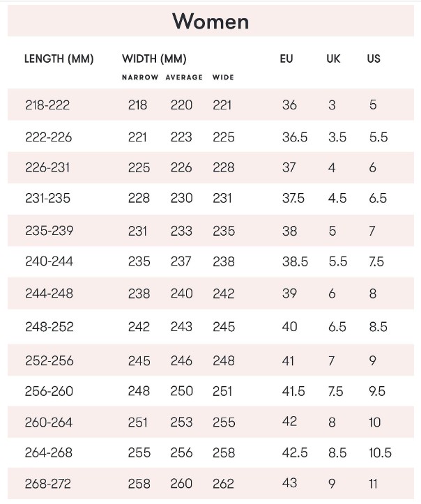Viewport: 421px width, 504px height.
Task: Select the NARROW width sub-header
Action: (140, 77)
